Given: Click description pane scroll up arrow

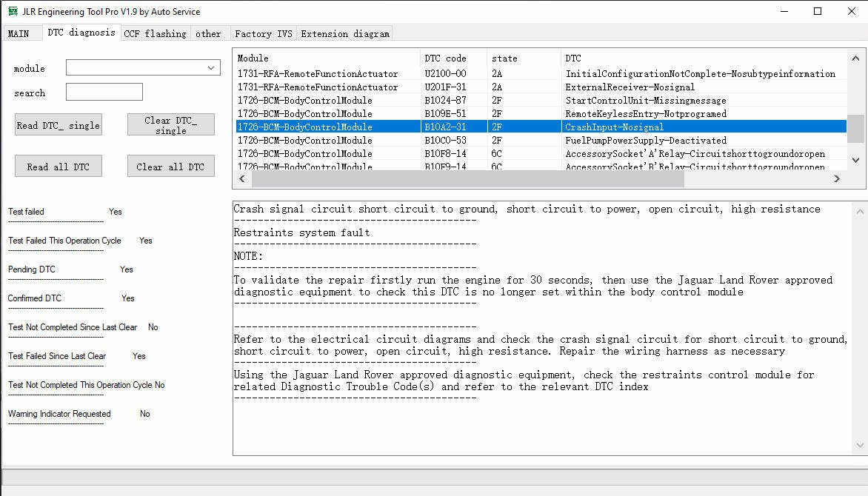Looking at the screenshot, I should [860, 211].
